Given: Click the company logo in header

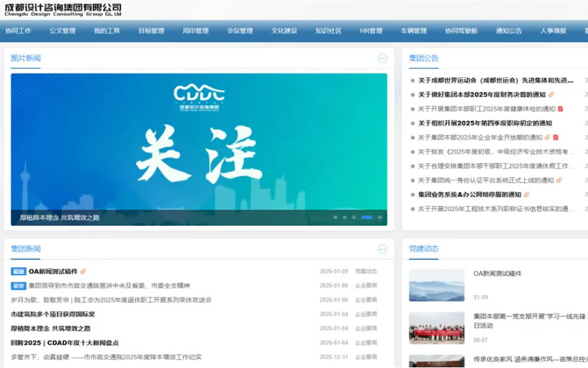Looking at the screenshot, I should click(x=63, y=9).
